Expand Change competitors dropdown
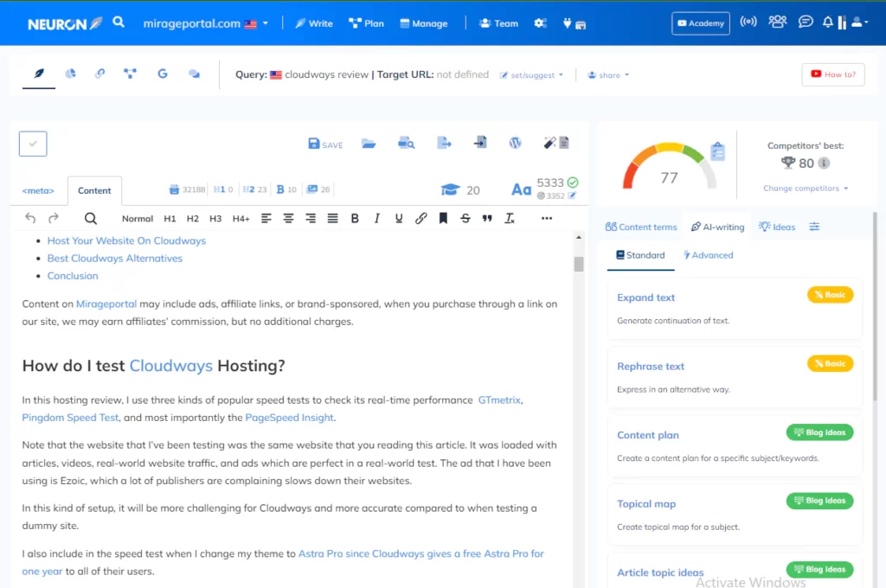 tap(806, 189)
